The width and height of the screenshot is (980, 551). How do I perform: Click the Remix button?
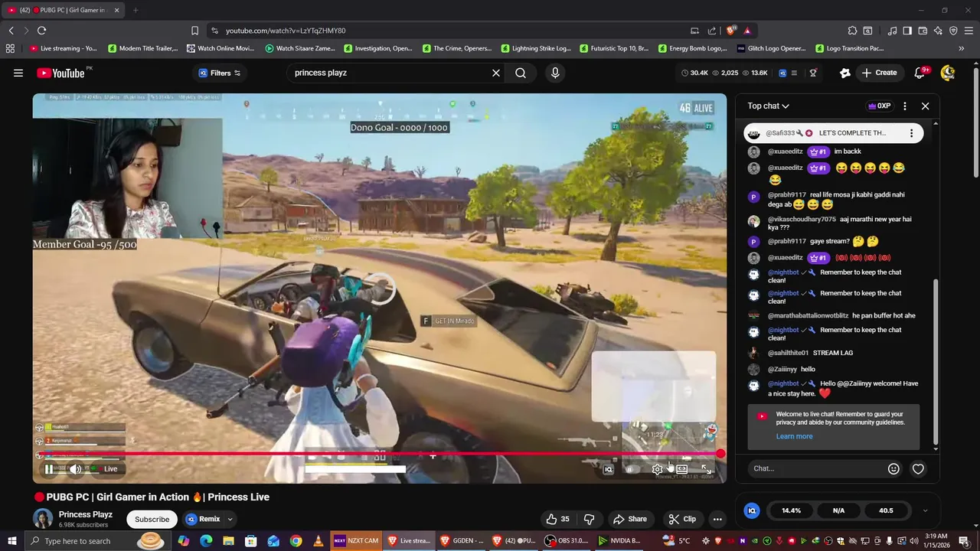point(202,519)
